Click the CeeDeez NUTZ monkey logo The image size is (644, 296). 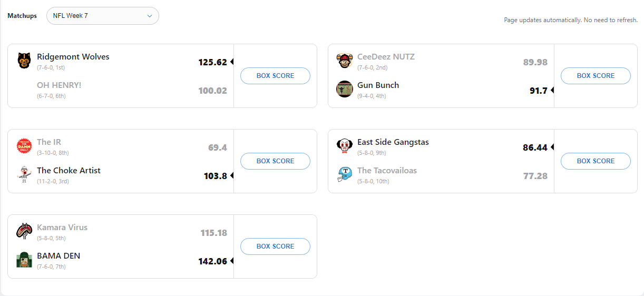(344, 61)
